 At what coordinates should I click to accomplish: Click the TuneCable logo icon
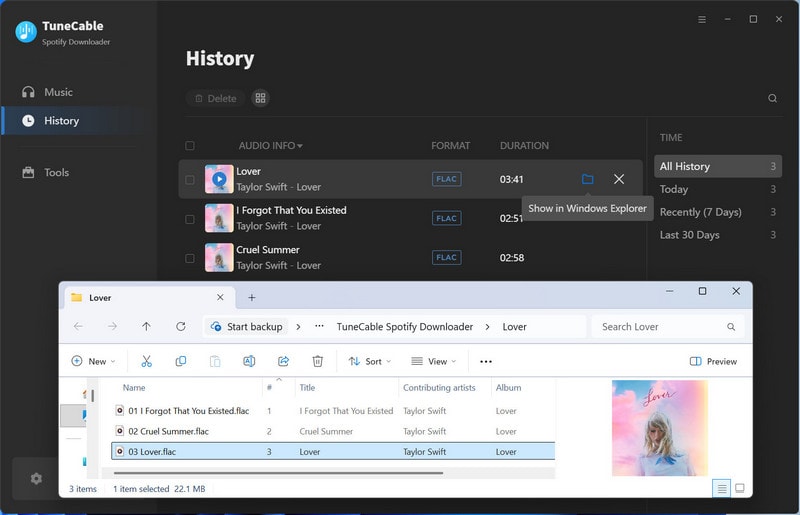point(26,32)
